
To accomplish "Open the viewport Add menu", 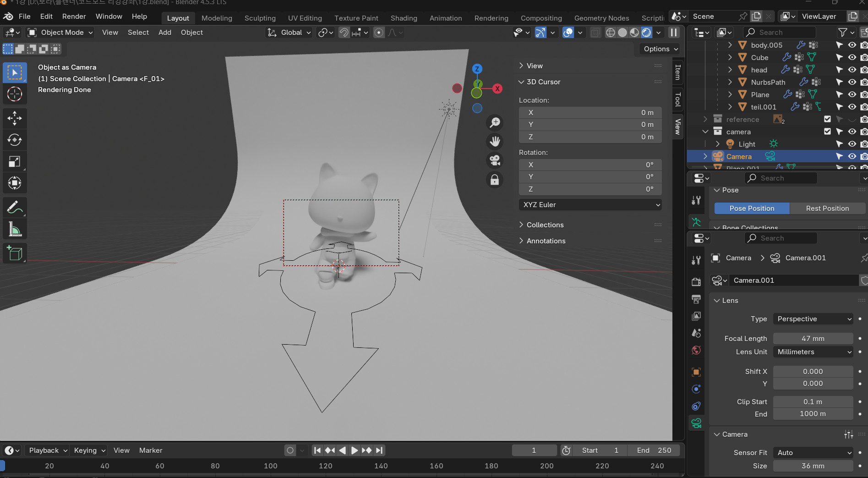I will click(165, 33).
